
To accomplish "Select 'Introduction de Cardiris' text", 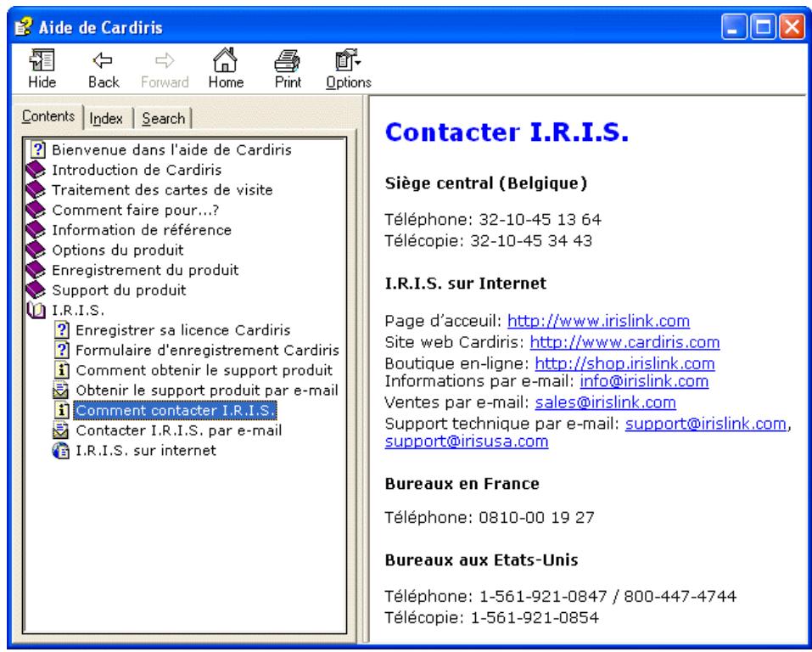I will (x=137, y=170).
